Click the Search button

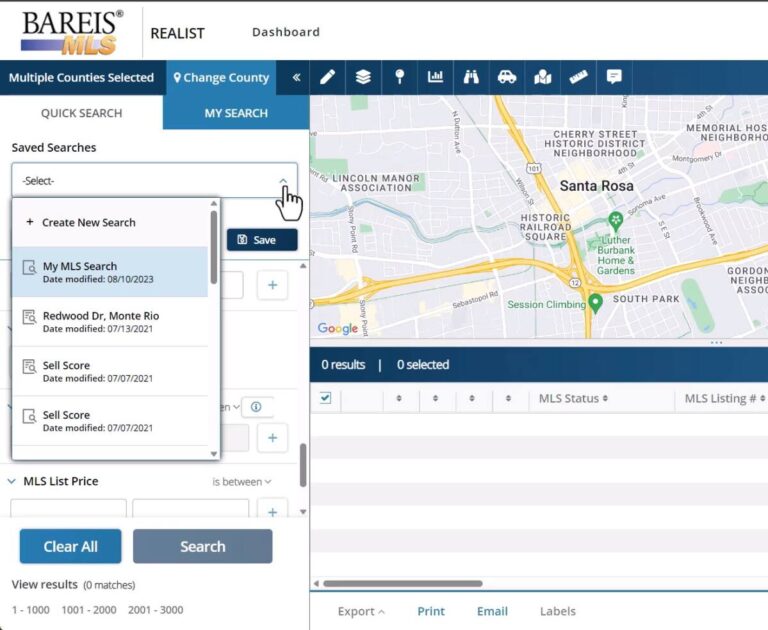(x=203, y=546)
